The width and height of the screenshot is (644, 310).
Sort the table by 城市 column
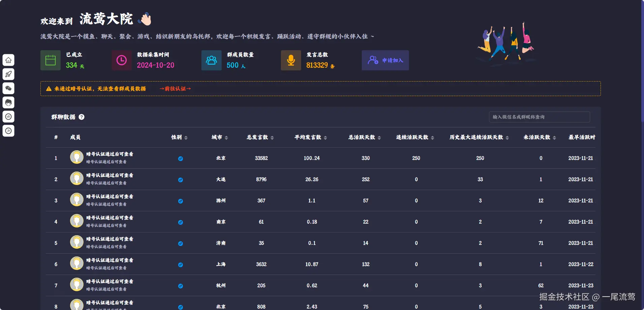226,137
